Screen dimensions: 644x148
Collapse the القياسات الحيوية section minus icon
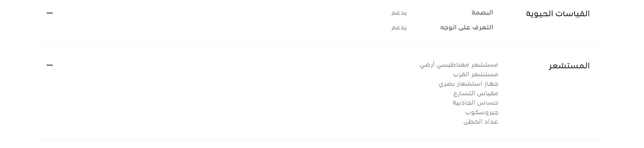pyautogui.click(x=50, y=13)
